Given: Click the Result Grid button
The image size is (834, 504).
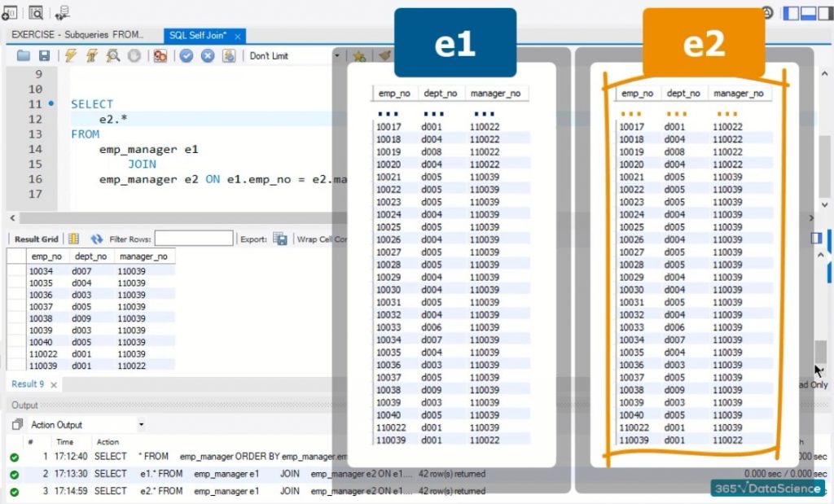Looking at the screenshot, I should (x=37, y=239).
